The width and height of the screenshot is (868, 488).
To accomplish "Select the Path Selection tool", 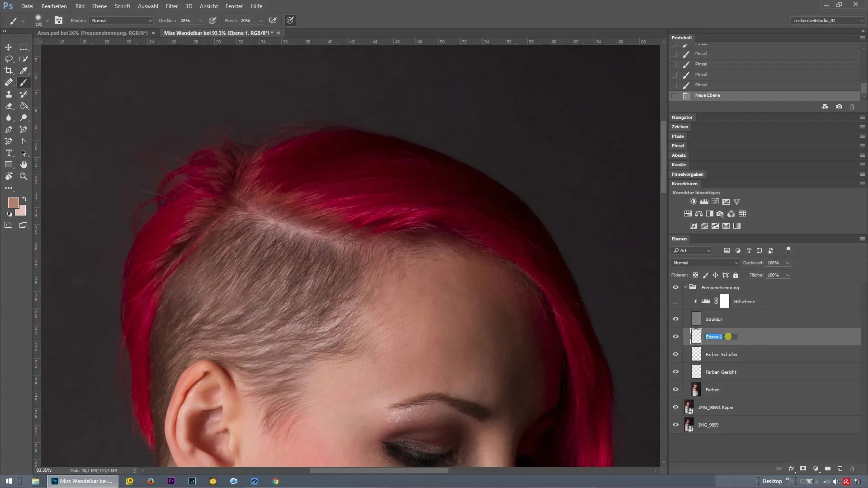I will (x=24, y=153).
